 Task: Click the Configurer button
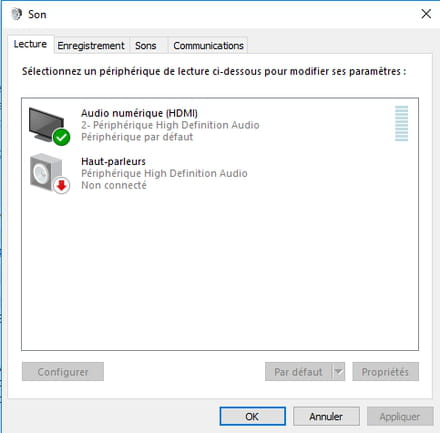point(63,372)
